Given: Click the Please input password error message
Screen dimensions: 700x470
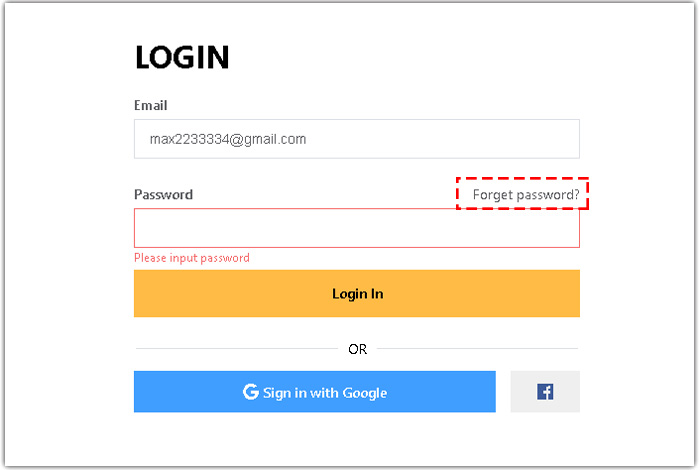Looking at the screenshot, I should [x=192, y=258].
